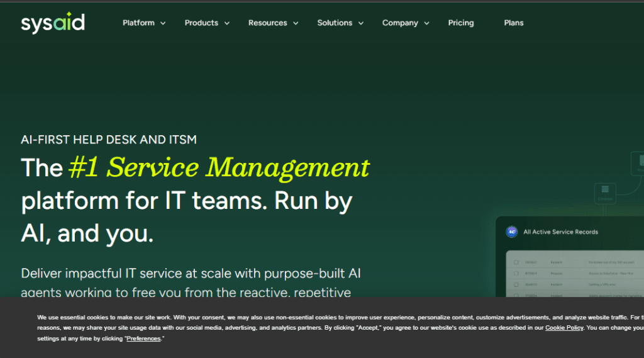
Task: Expand the Platform menu chevron
Action: (x=163, y=23)
